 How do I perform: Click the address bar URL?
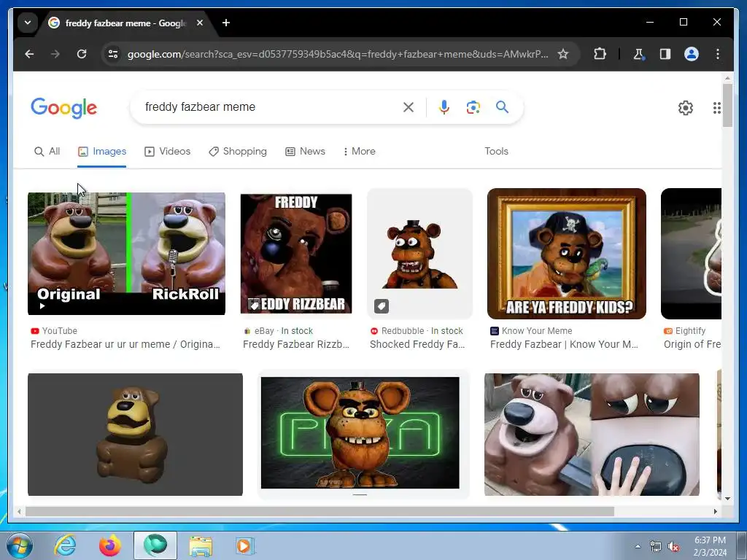(337, 54)
